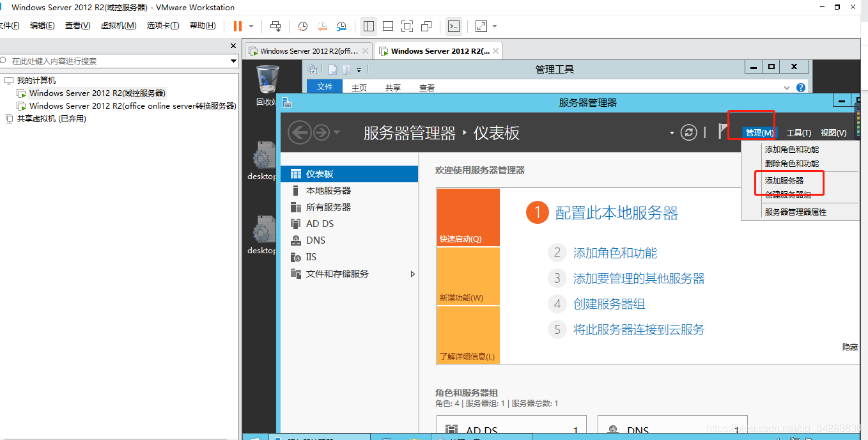Close the VMware library panel

[233, 46]
